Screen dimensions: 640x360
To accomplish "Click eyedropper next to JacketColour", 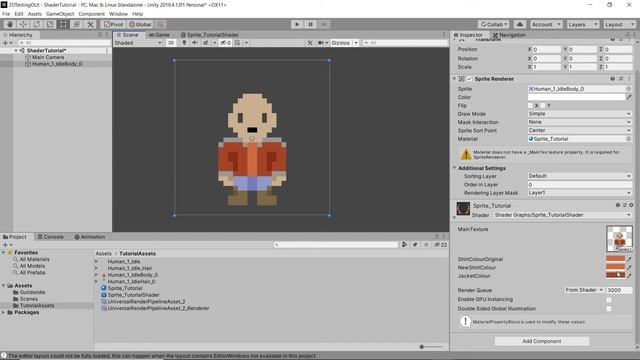I will (629, 276).
